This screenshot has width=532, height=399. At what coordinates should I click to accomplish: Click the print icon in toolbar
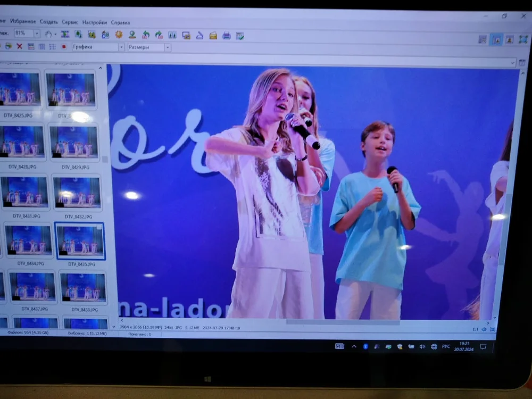[x=226, y=36]
